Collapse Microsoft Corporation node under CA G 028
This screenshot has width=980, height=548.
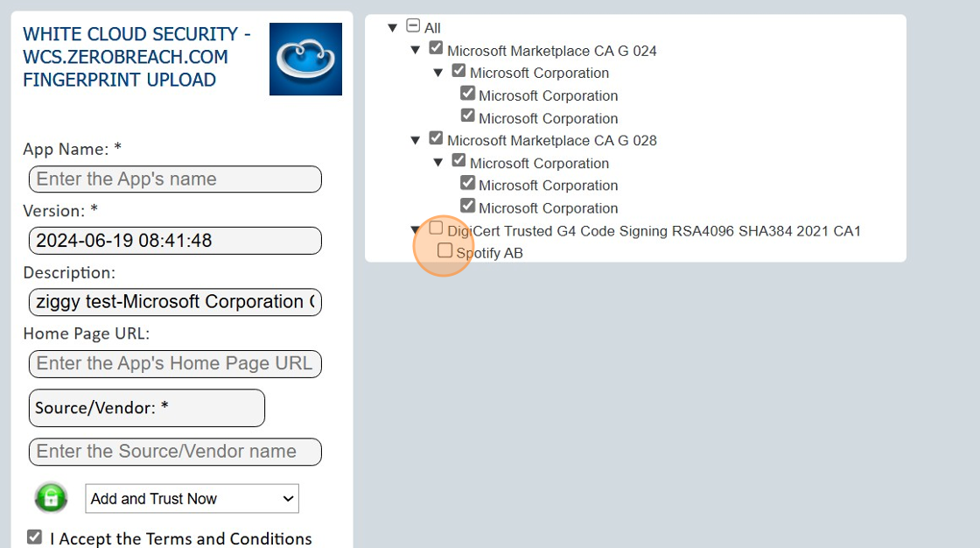pyautogui.click(x=438, y=163)
